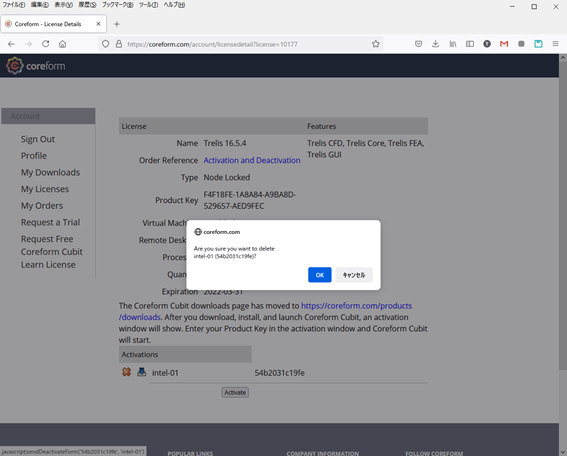Click the Node Locked type value
Viewport: 567px width, 456px height.
coord(227,178)
